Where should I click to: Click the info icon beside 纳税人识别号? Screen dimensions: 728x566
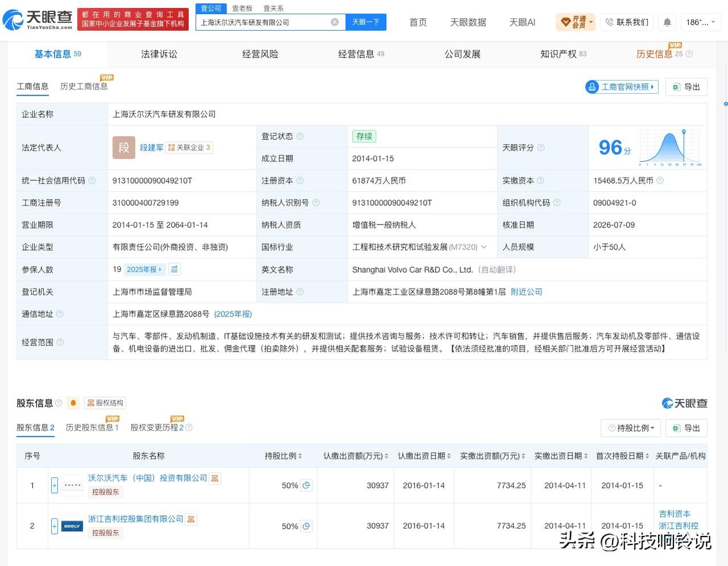pos(316,203)
